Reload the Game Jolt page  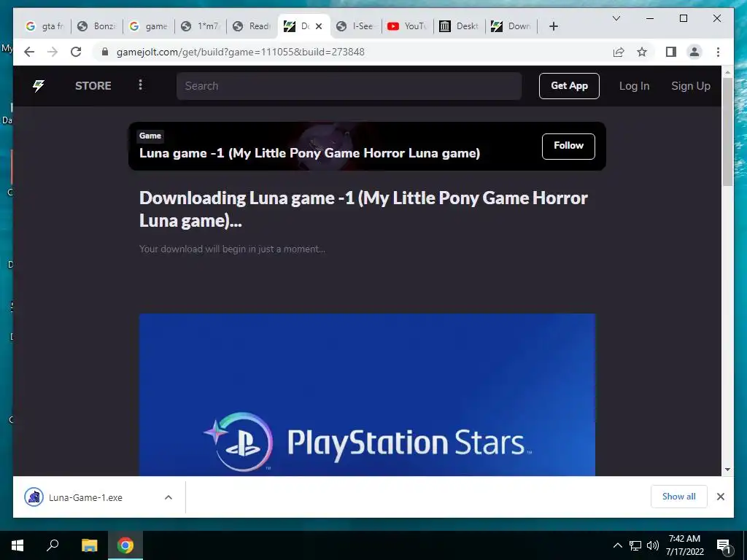pos(76,52)
